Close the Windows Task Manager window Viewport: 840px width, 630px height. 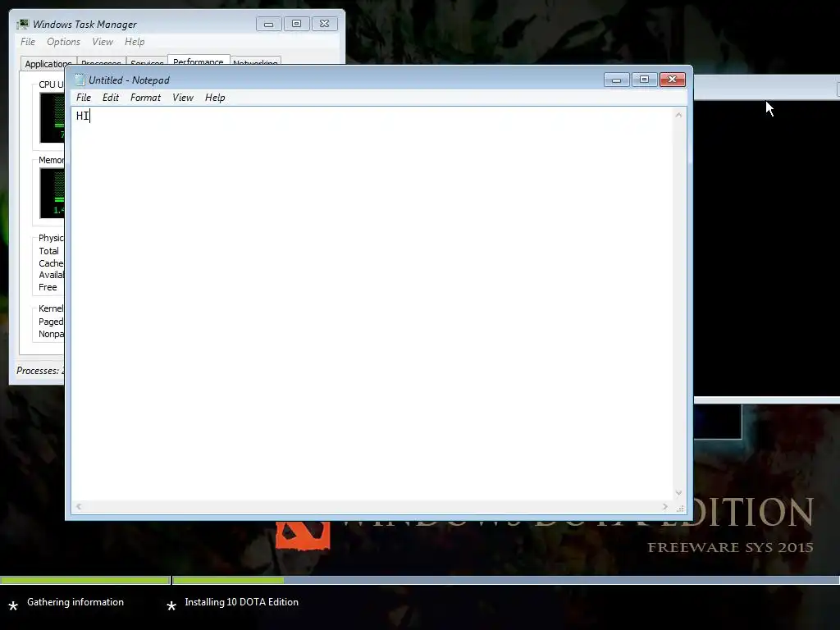pos(324,24)
